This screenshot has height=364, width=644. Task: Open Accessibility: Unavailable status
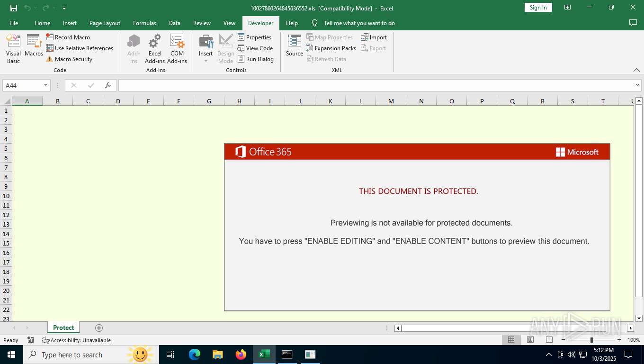coord(77,340)
